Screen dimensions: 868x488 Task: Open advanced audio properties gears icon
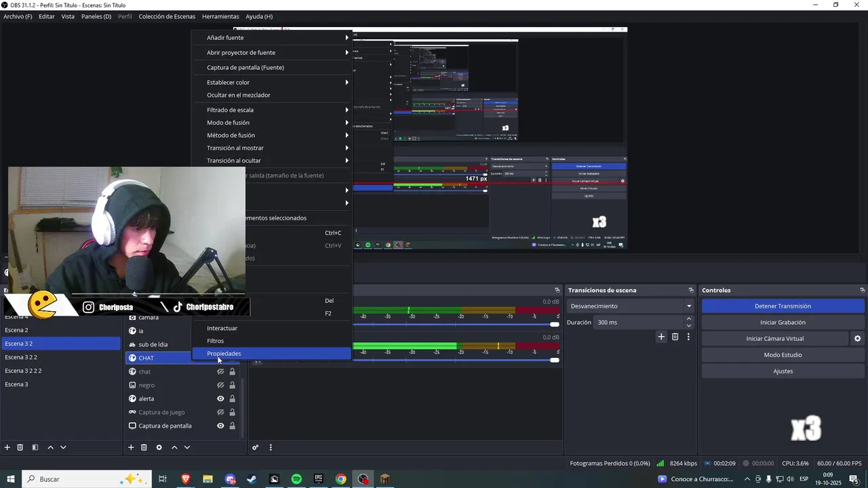[256, 447]
